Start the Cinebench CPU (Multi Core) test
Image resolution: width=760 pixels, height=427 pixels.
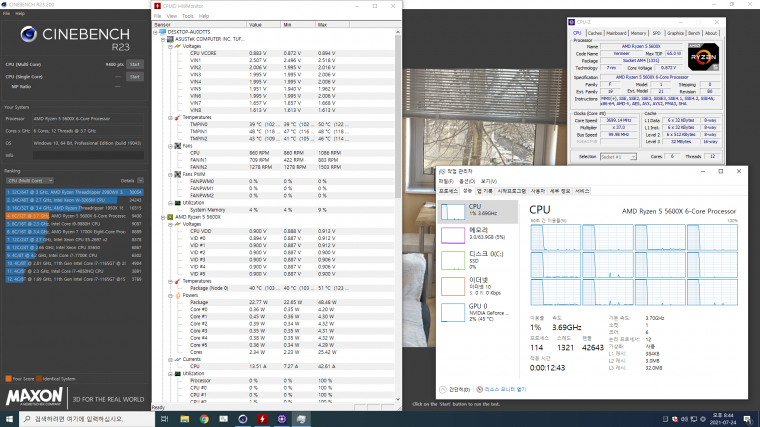tap(135, 64)
